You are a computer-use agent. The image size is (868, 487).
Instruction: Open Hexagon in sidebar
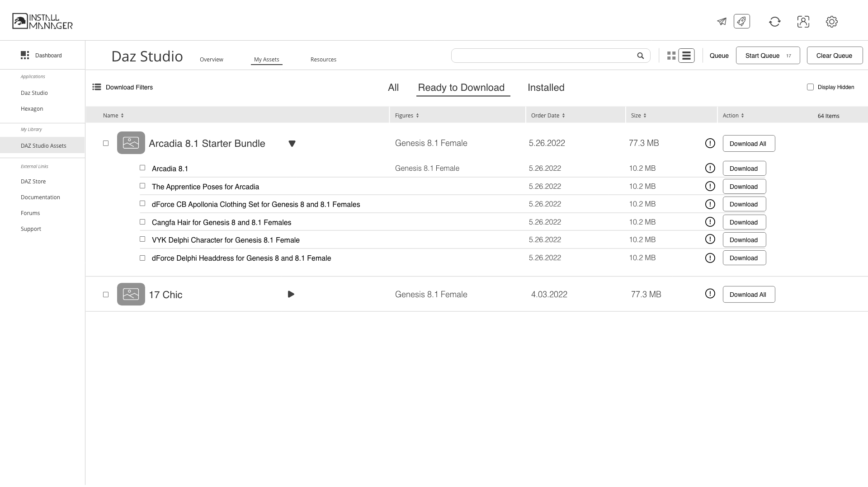point(32,108)
